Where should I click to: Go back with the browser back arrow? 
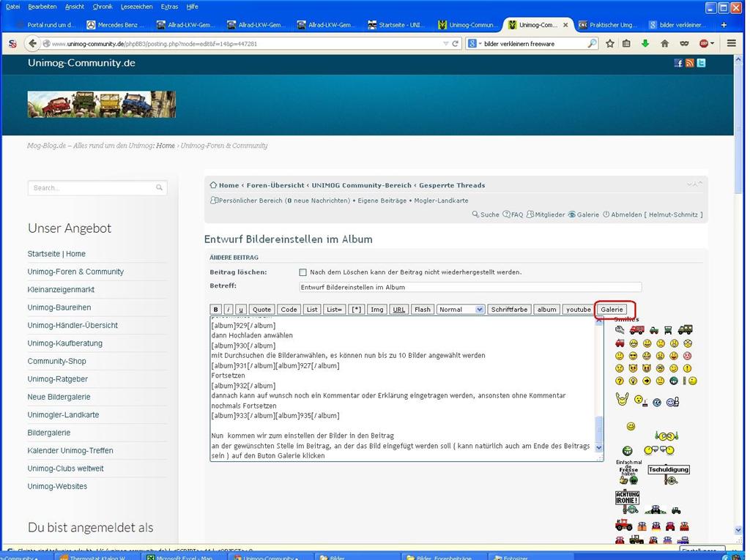pos(32,44)
